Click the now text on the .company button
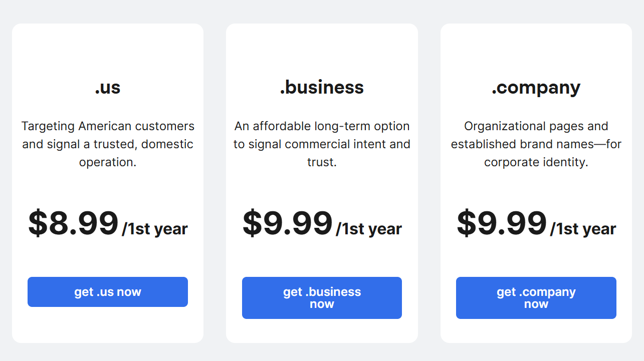Image resolution: width=644 pixels, height=361 pixels. point(536,304)
